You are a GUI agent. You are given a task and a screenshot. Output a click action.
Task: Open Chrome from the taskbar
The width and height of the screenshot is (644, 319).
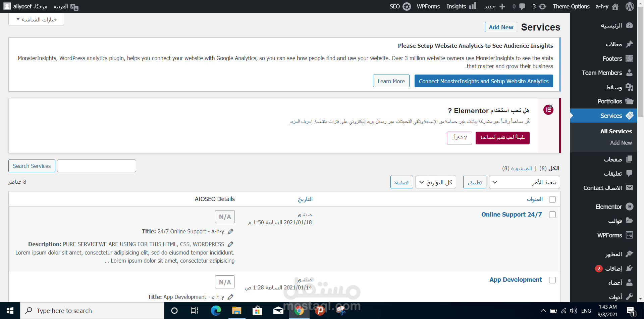(299, 311)
